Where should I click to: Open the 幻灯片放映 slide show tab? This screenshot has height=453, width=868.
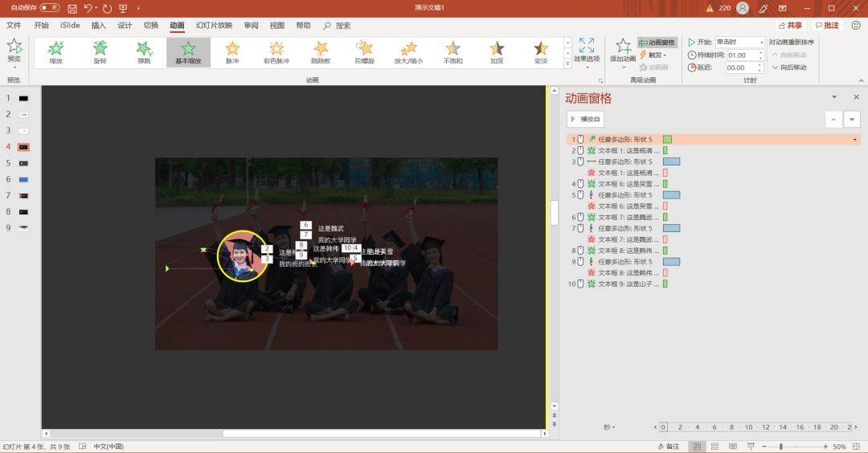click(215, 26)
